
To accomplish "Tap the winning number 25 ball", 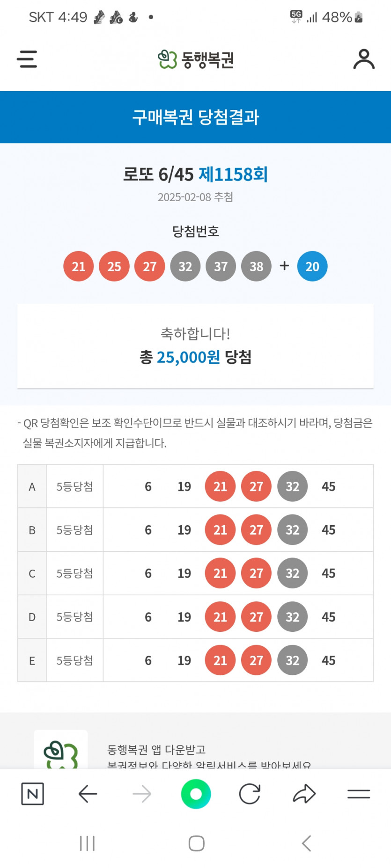I will 114,267.
